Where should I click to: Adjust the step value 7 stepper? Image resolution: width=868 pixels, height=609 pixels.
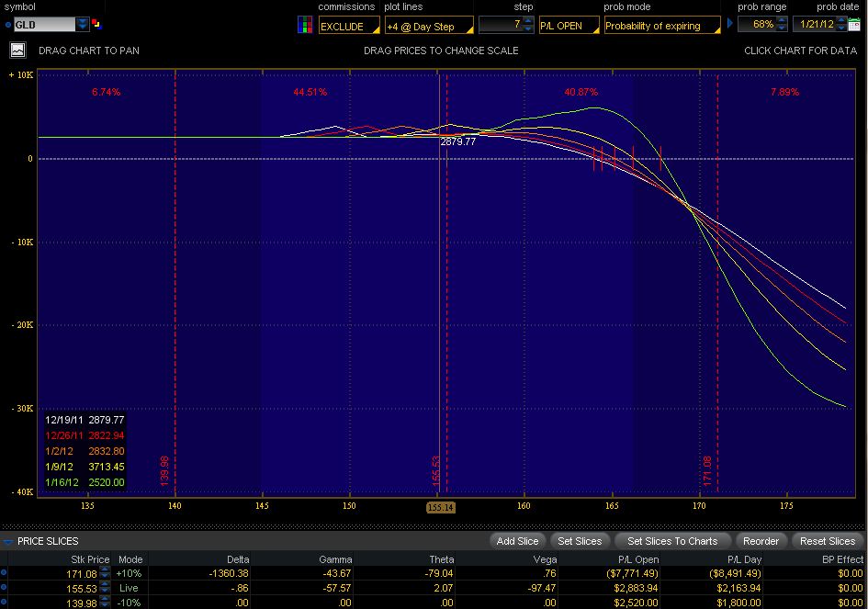[528, 25]
